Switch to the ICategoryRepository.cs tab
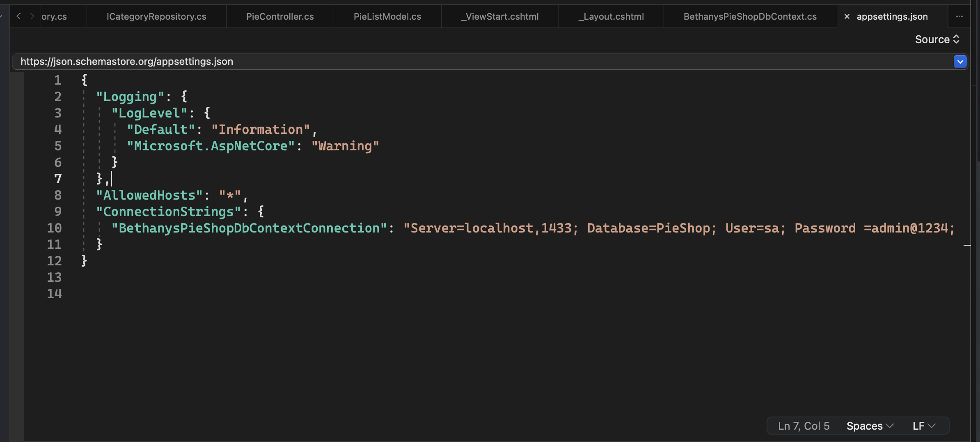Image resolution: width=980 pixels, height=442 pixels. click(156, 16)
